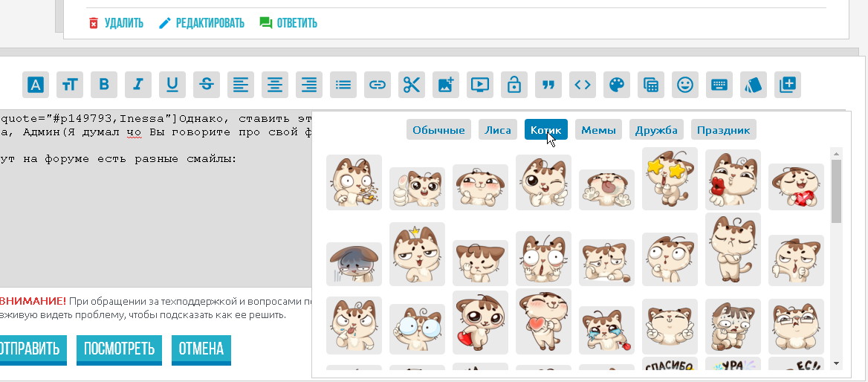The width and height of the screenshot is (868, 382).
Task: Insert a hyperlink with the link icon
Action: (x=378, y=85)
